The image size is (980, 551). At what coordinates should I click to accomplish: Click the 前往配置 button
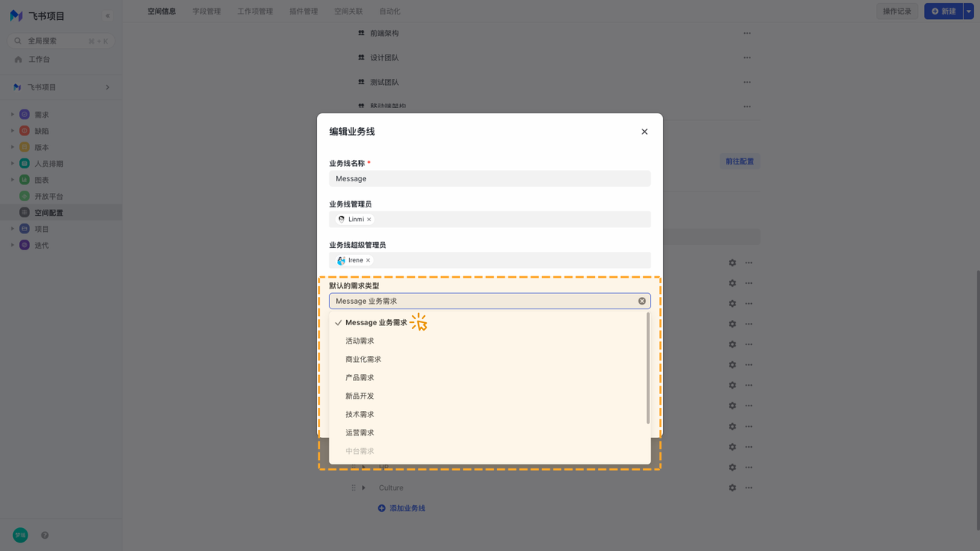[740, 161]
